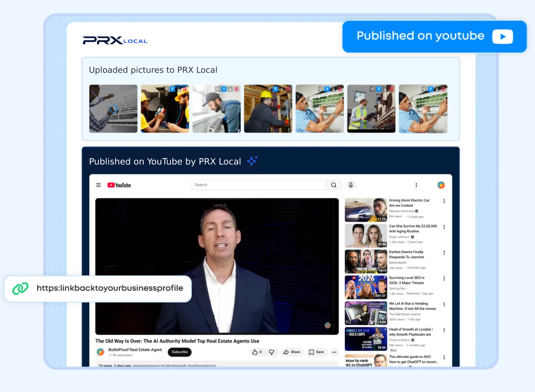Open Karlton Dennis Finally Responds title

[406, 254]
